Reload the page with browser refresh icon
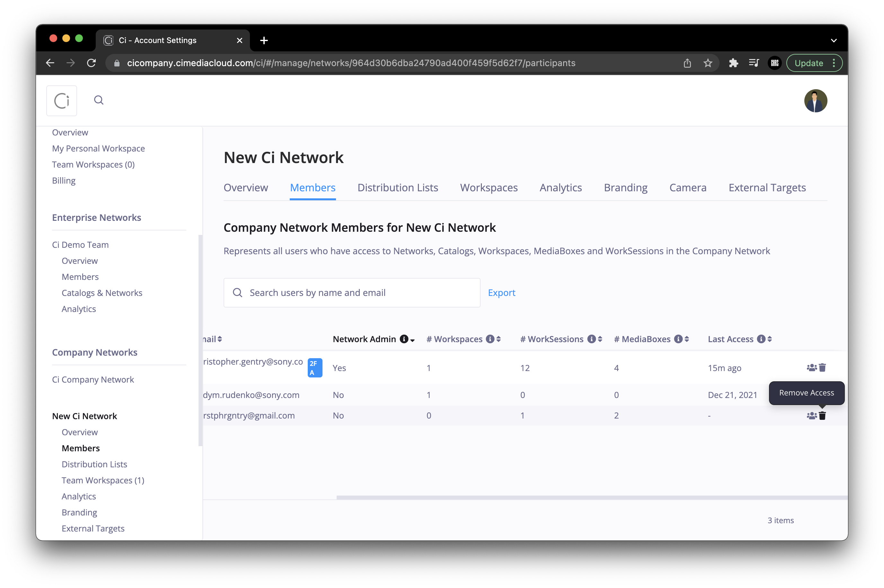This screenshot has width=884, height=588. coord(91,63)
